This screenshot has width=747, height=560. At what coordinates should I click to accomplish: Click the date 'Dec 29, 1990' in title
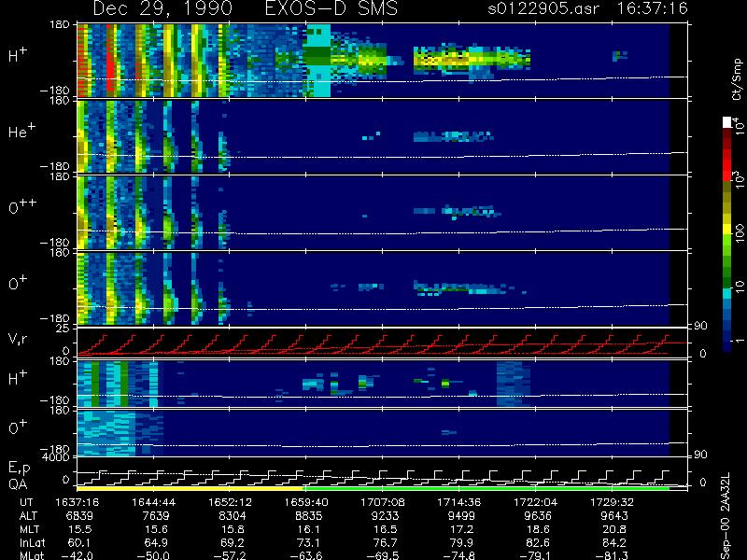162,8
